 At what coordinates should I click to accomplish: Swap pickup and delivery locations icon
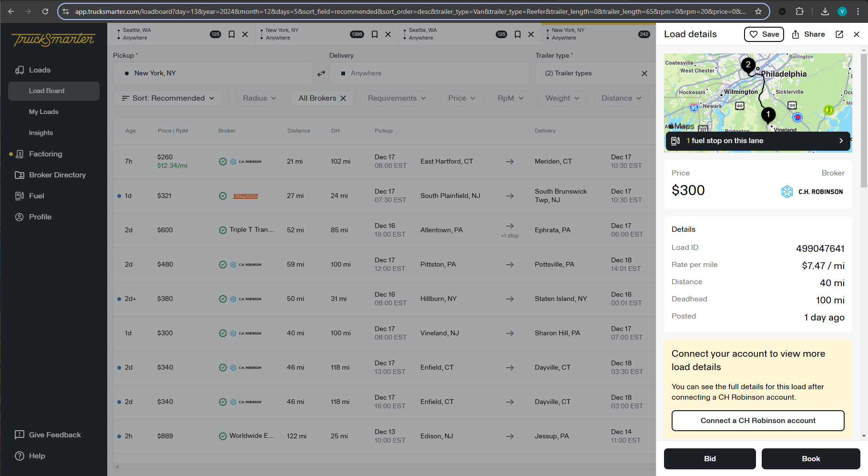pos(321,73)
